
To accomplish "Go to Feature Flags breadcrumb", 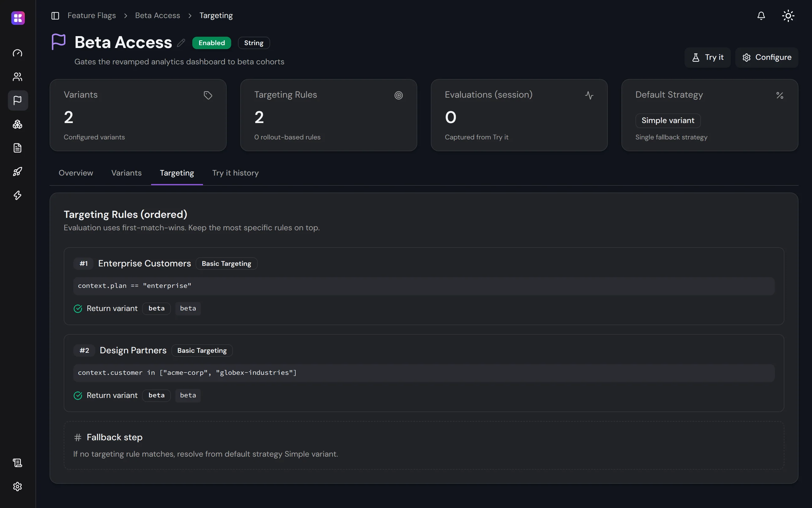I will click(92, 16).
